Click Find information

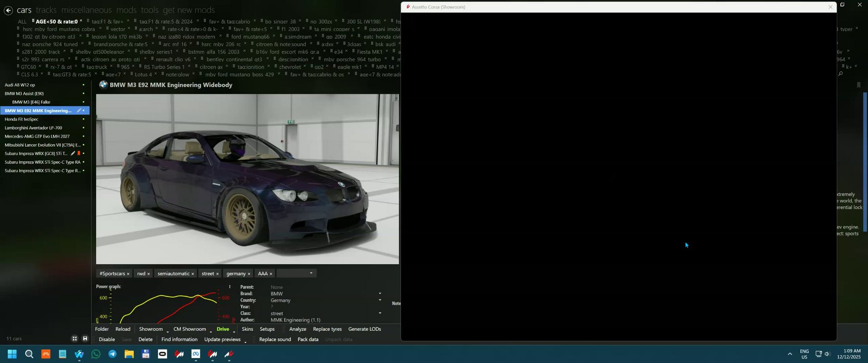[180, 339]
